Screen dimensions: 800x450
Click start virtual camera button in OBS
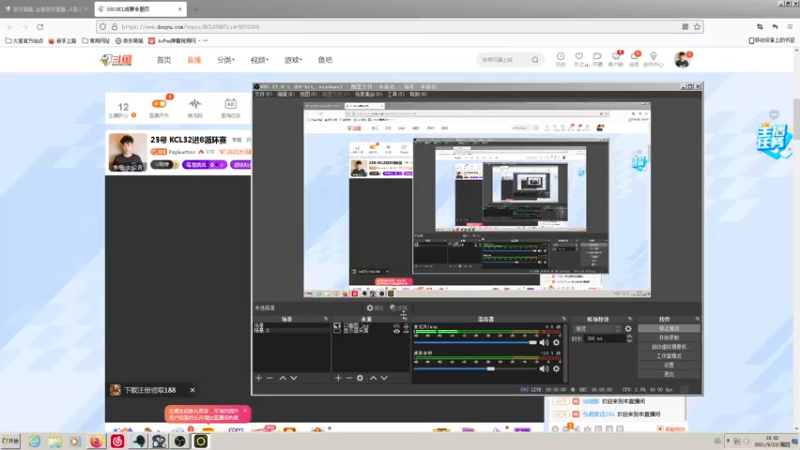(669, 347)
